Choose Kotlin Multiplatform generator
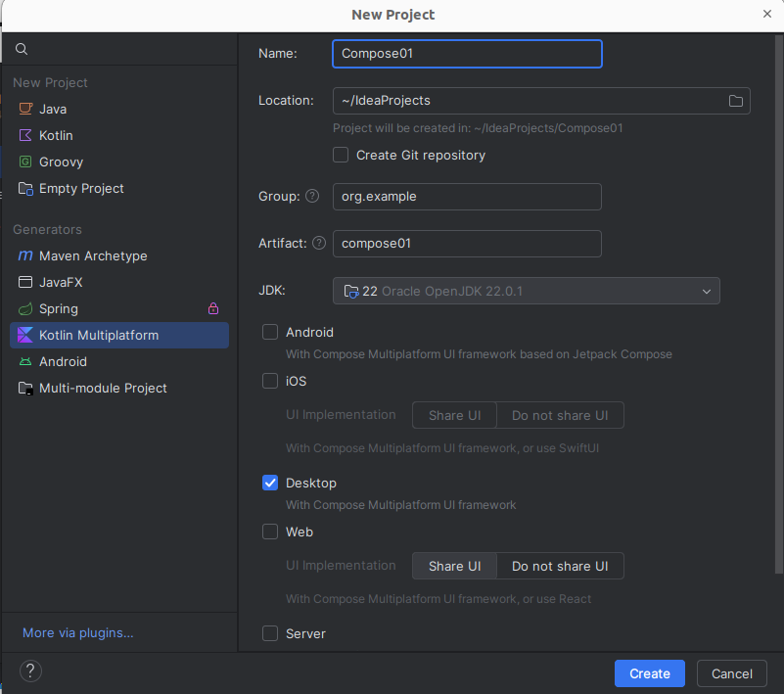Viewport: 784px width, 694px height. (119, 336)
